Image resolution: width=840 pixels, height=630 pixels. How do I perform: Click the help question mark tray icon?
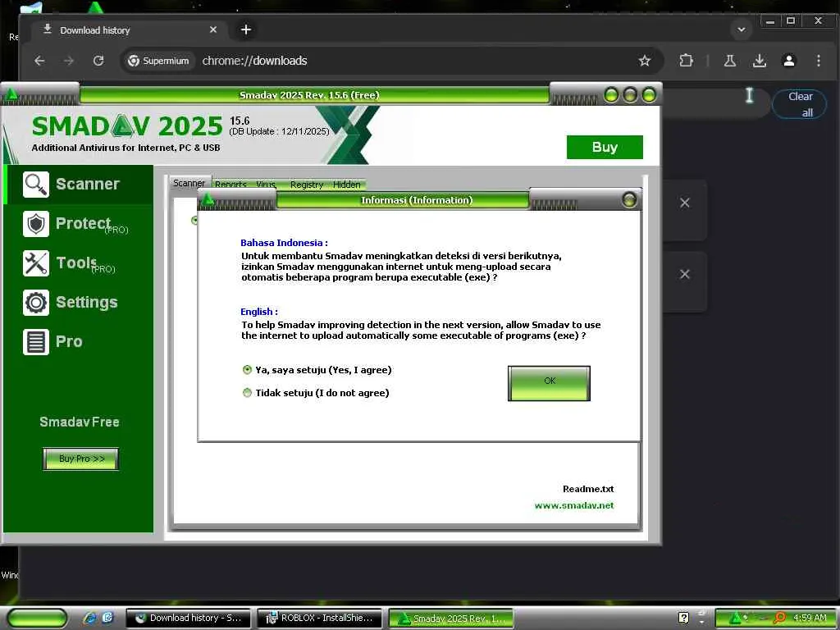tap(683, 618)
